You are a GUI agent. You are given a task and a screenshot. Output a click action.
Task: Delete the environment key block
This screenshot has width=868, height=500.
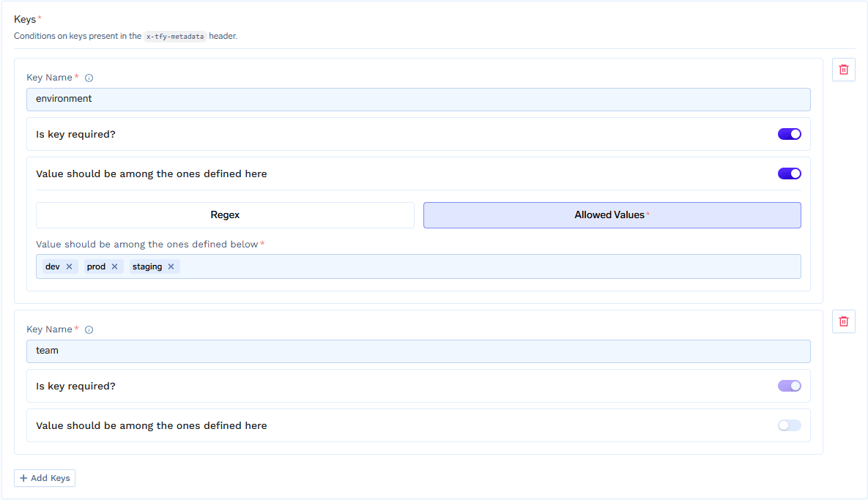click(844, 70)
